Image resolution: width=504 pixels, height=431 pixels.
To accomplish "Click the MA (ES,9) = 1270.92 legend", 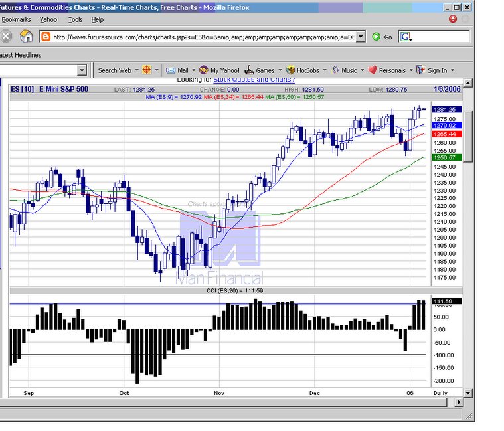I will [x=173, y=97].
